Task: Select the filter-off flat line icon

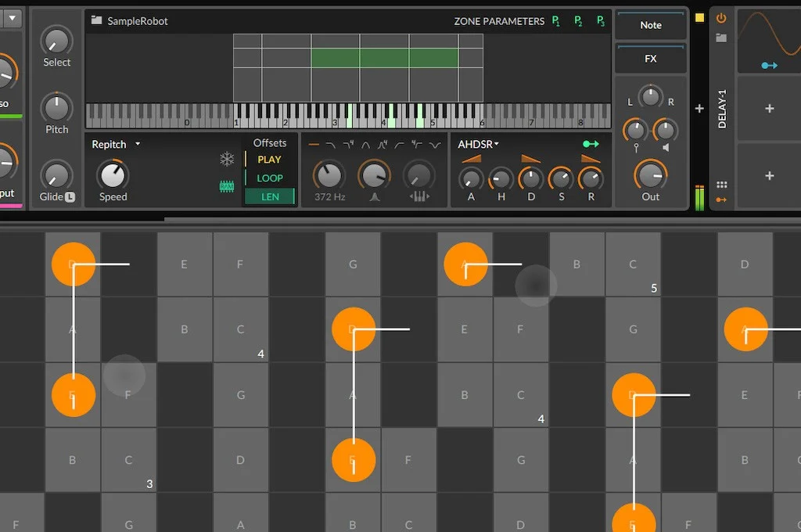Action: (314, 146)
